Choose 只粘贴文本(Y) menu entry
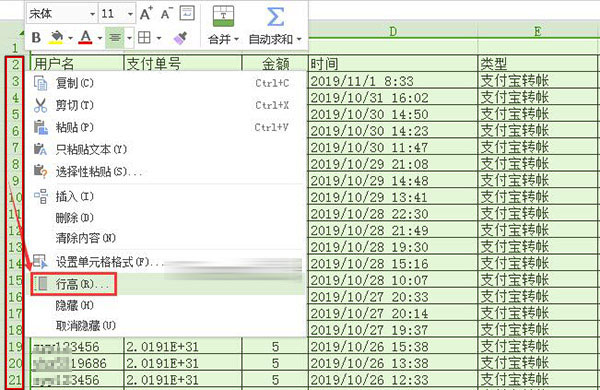Viewport: 600px width, 390px height. click(x=166, y=149)
